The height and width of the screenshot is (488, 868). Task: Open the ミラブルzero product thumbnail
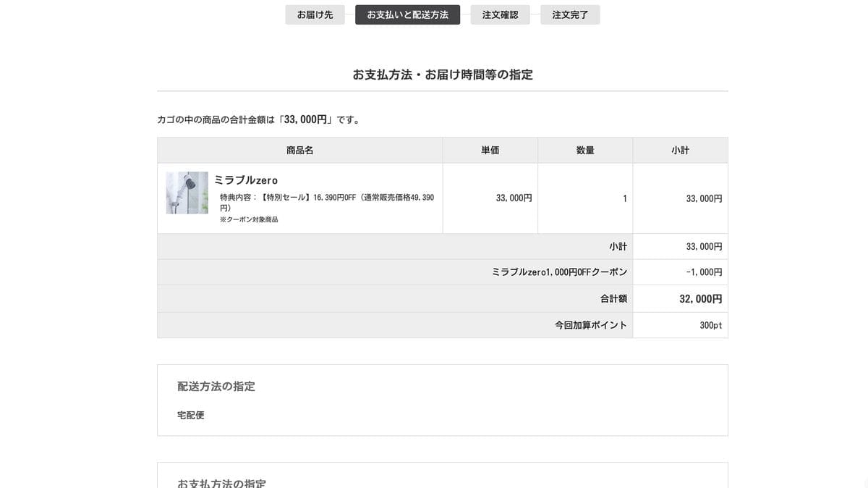click(187, 193)
